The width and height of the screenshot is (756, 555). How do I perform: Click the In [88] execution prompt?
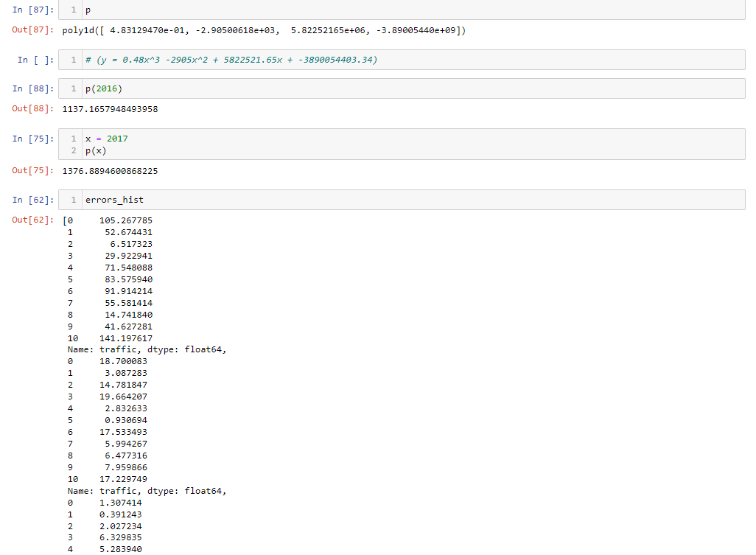click(29, 88)
